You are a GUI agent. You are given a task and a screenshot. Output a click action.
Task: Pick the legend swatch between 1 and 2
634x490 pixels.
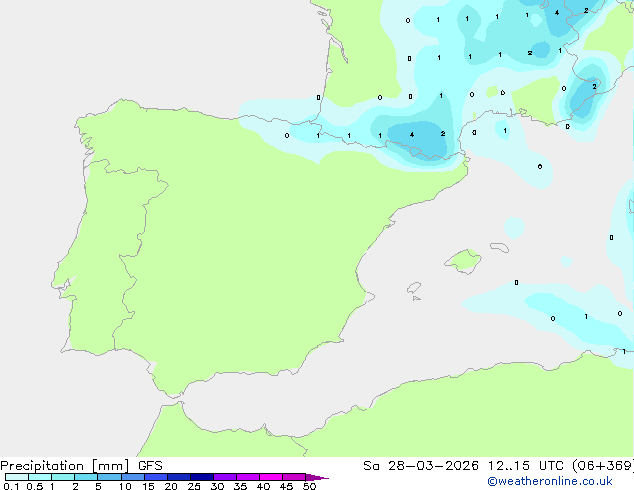pyautogui.click(x=63, y=477)
